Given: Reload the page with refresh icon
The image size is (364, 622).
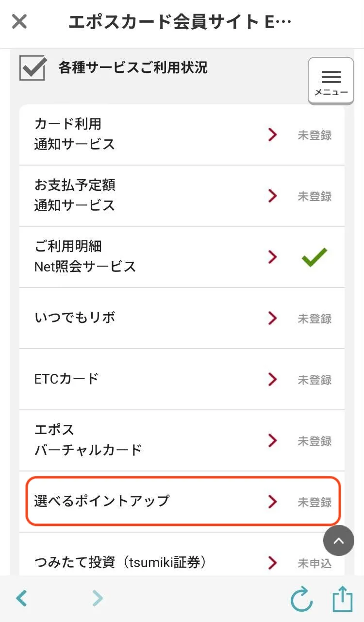Looking at the screenshot, I should click(301, 599).
